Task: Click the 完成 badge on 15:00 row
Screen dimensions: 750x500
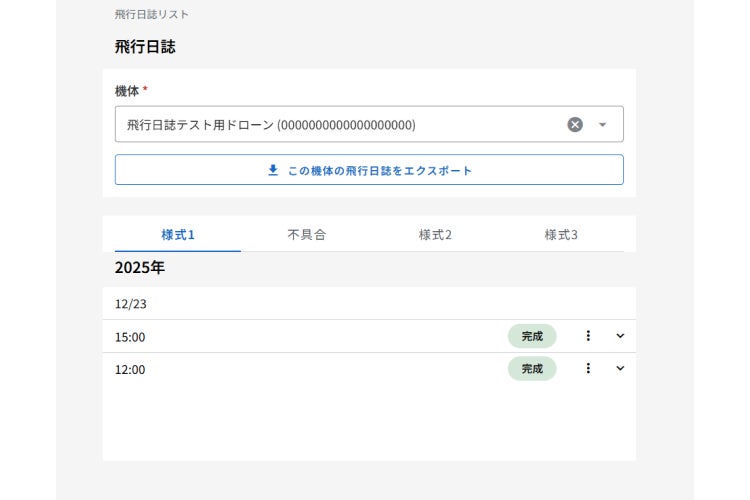Action: [532, 336]
